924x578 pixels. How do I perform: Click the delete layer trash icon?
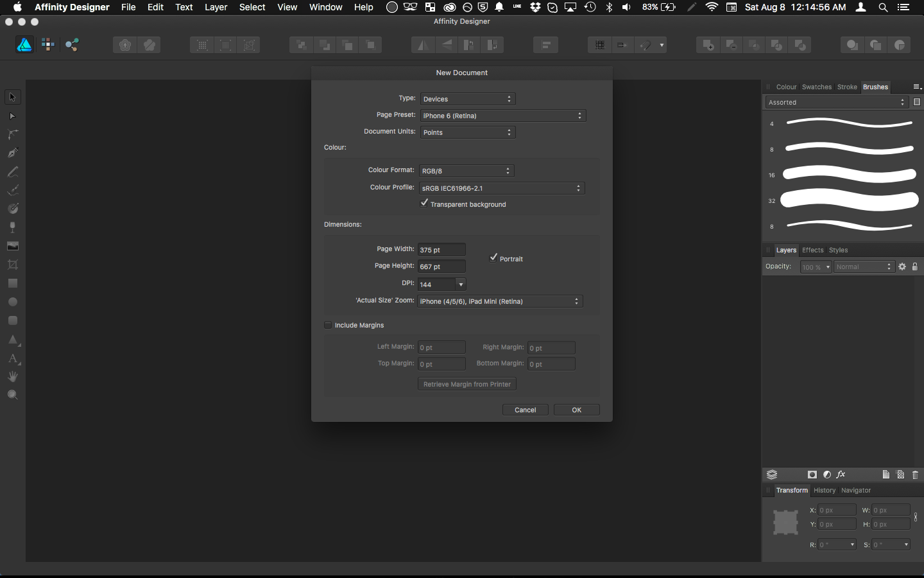tap(915, 475)
